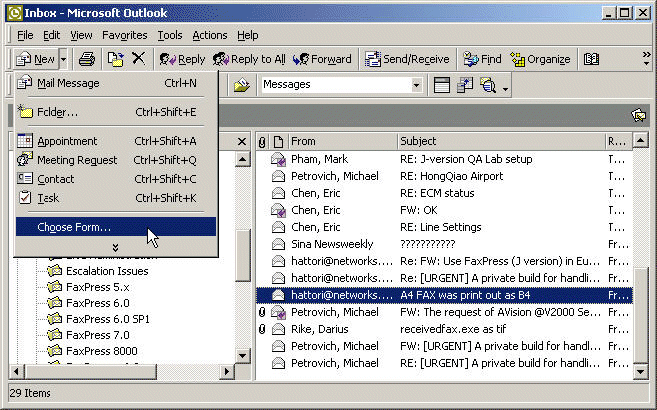Select Appointment from the New menu
The height and width of the screenshot is (410, 657).
[x=67, y=141]
